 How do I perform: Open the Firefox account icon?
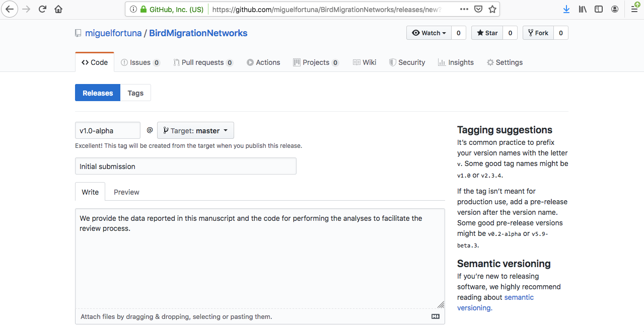[x=615, y=9]
